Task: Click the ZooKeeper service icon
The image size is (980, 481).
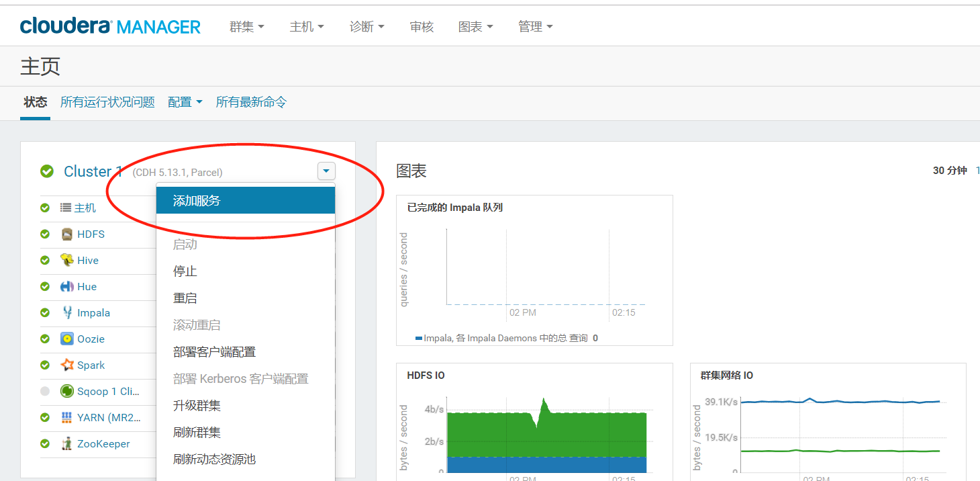Action: point(66,444)
